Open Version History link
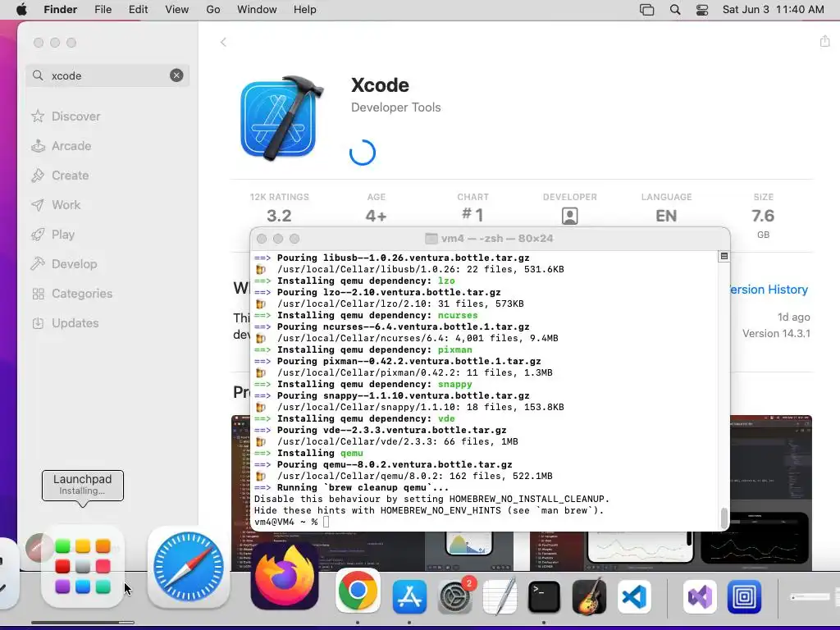 coord(769,290)
